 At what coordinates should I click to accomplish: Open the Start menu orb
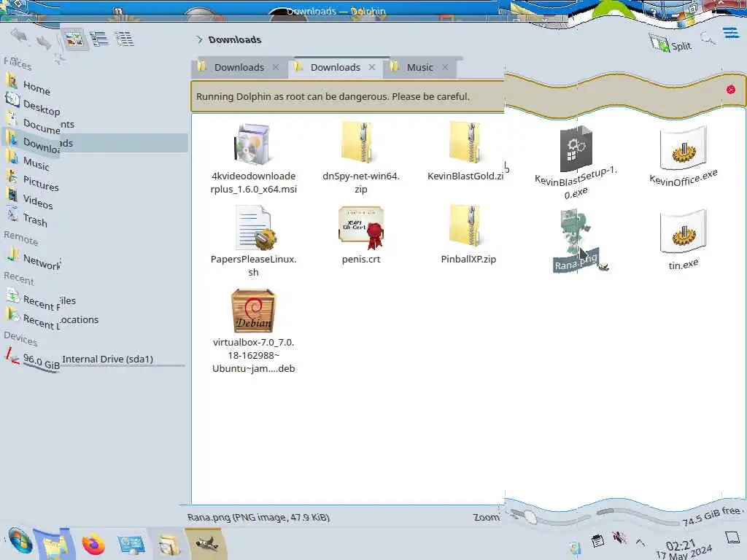(x=20, y=541)
